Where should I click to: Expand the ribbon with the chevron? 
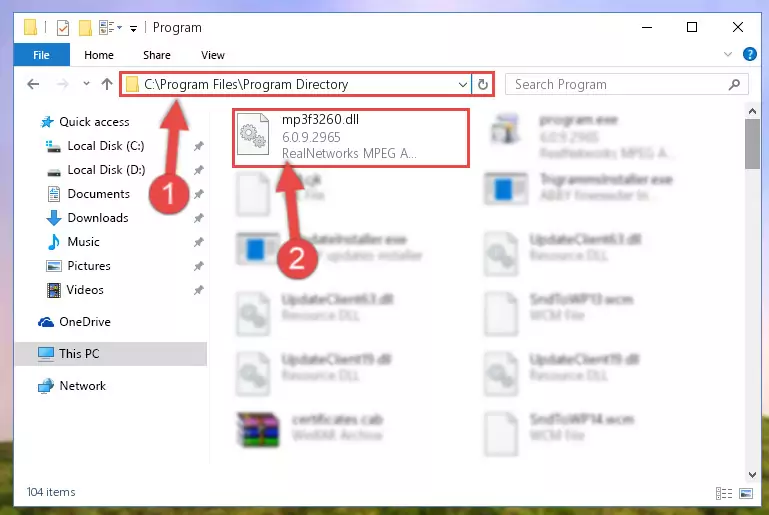[728, 54]
